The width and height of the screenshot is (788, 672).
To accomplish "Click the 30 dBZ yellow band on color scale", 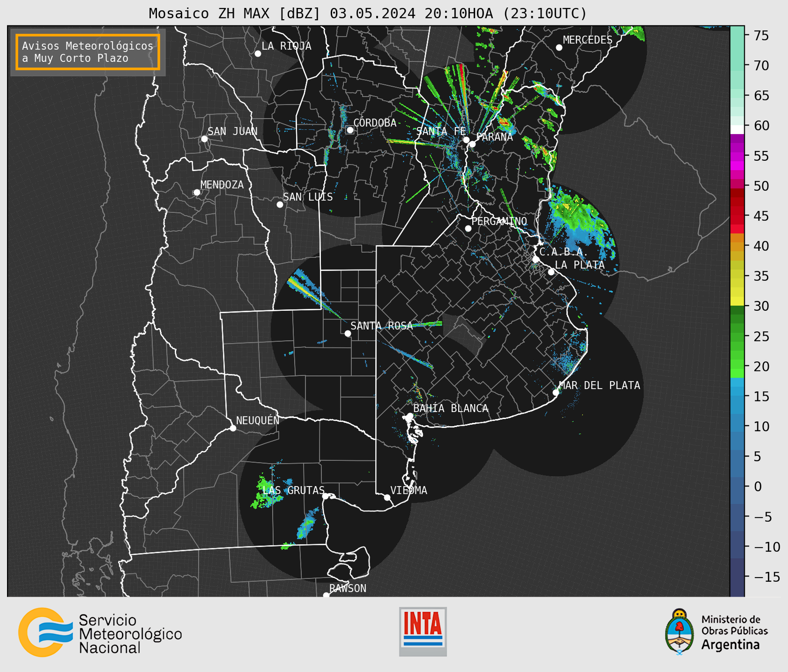I will [x=737, y=301].
